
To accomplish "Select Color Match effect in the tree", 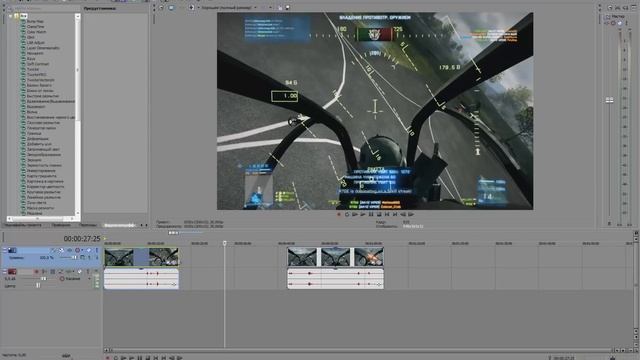I will click(x=36, y=32).
